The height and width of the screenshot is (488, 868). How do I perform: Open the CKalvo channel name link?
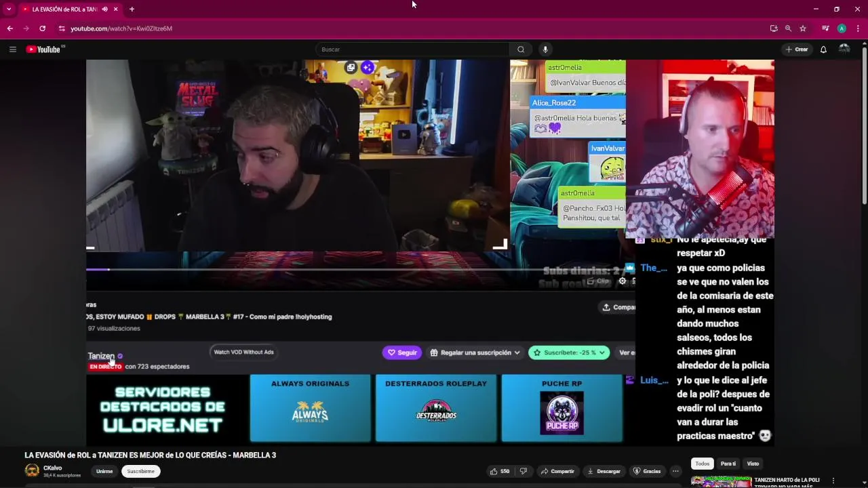click(52, 468)
